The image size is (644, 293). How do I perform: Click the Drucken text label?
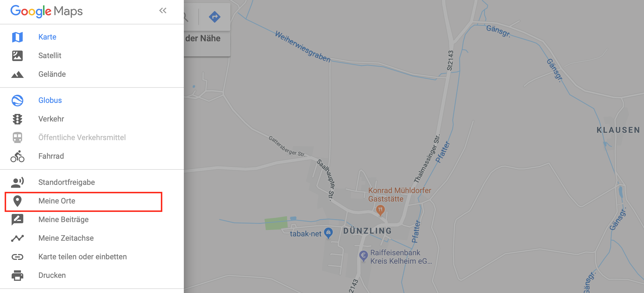(x=52, y=275)
